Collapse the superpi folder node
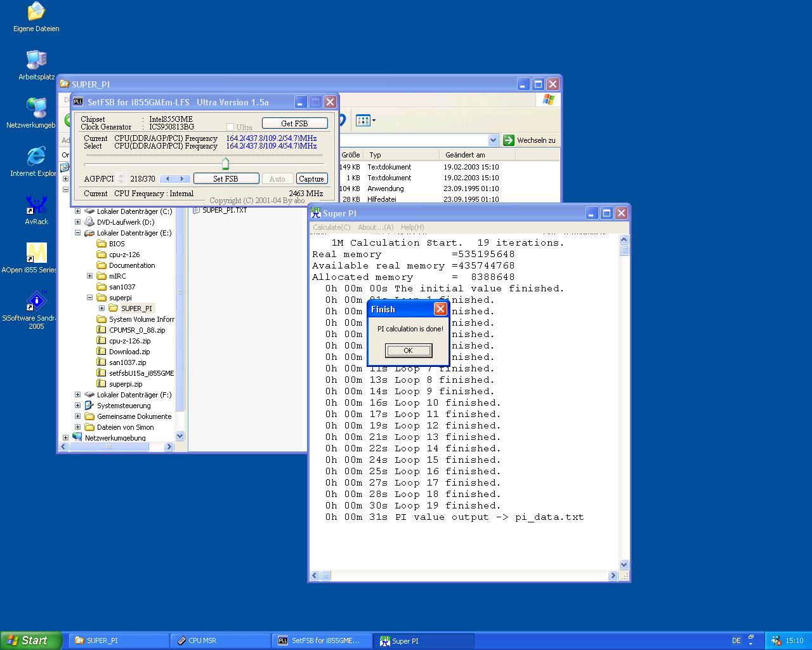Screen dimensions: 812x650 89,298
